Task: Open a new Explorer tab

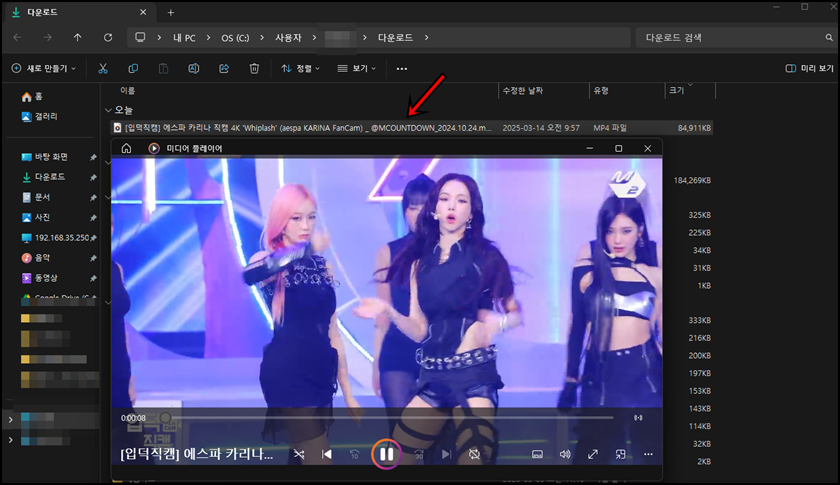Action: pyautogui.click(x=170, y=12)
